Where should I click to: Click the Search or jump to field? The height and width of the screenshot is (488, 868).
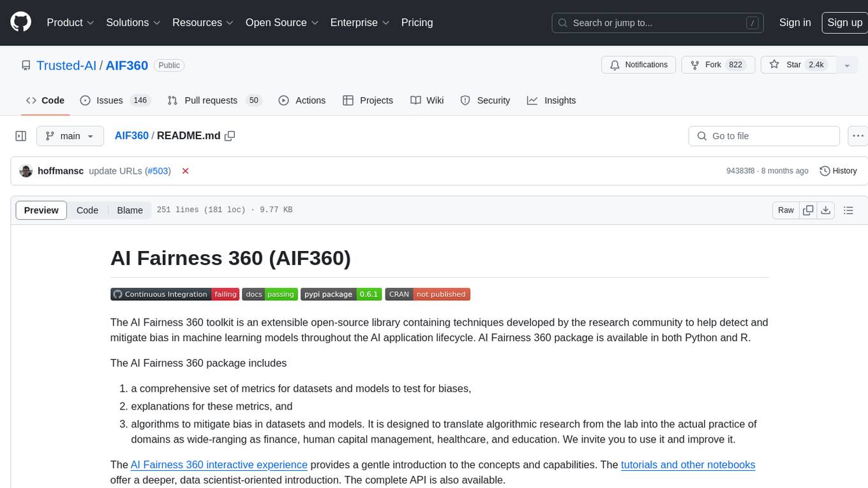tap(658, 23)
